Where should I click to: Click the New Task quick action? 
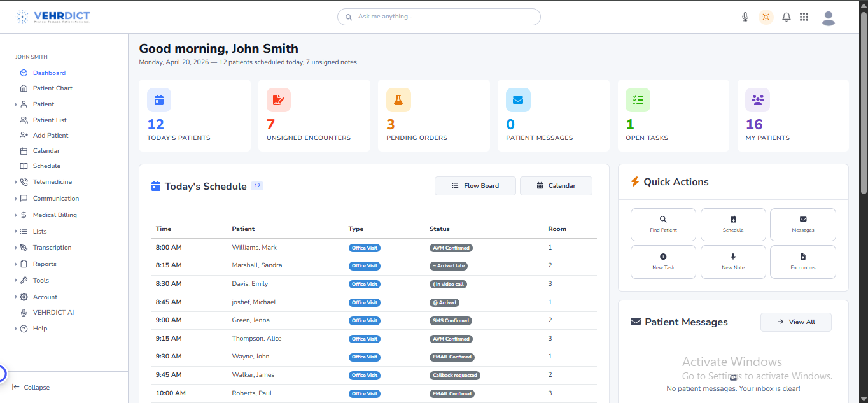point(663,262)
